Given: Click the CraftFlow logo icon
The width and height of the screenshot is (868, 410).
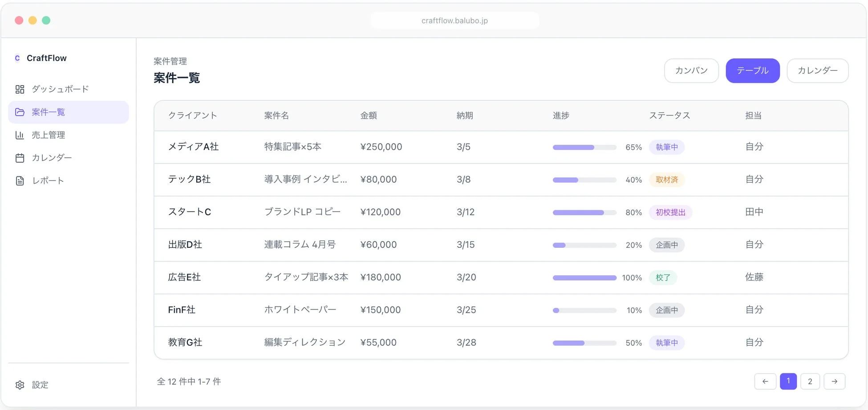Looking at the screenshot, I should pos(17,58).
